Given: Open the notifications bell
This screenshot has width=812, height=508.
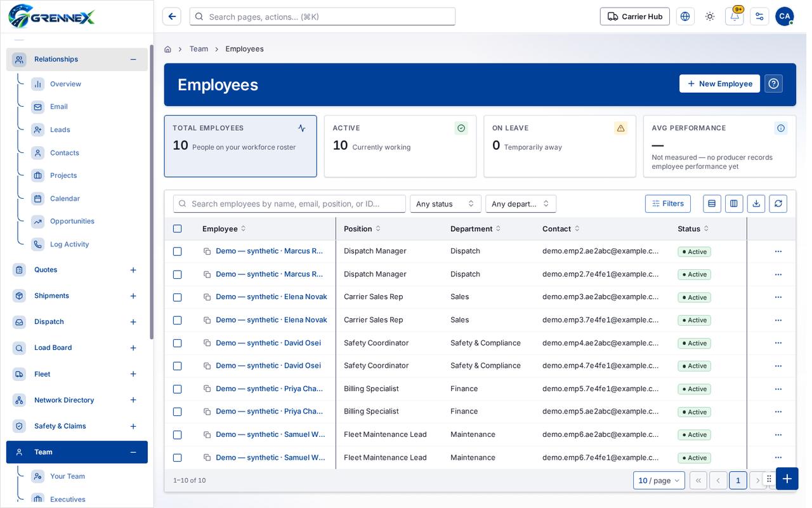Looking at the screenshot, I should click(x=735, y=17).
